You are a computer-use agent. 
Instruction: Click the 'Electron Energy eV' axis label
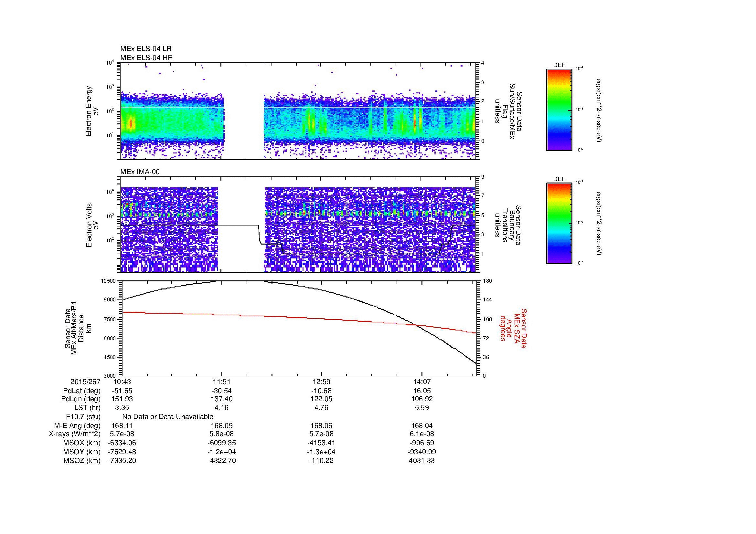(92, 111)
